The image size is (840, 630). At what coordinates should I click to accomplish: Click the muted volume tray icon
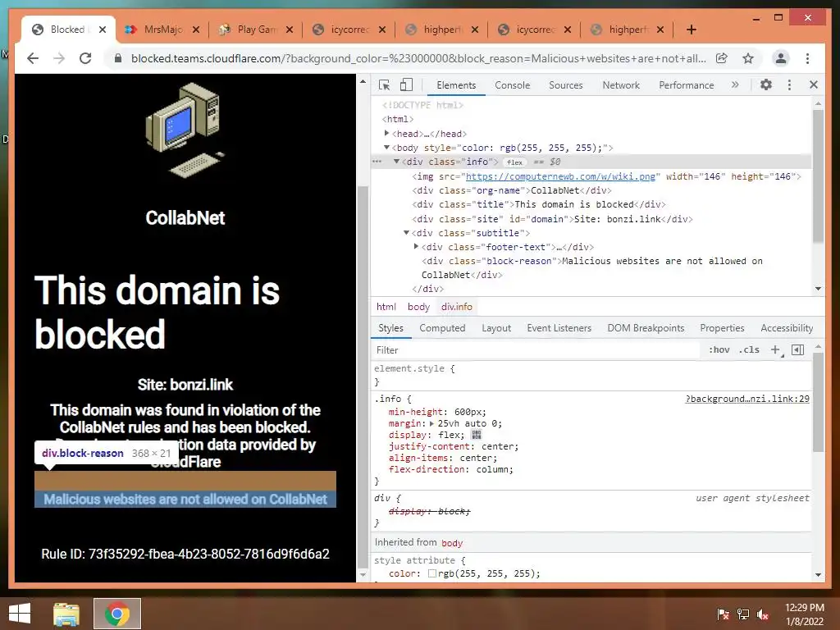pos(763,614)
